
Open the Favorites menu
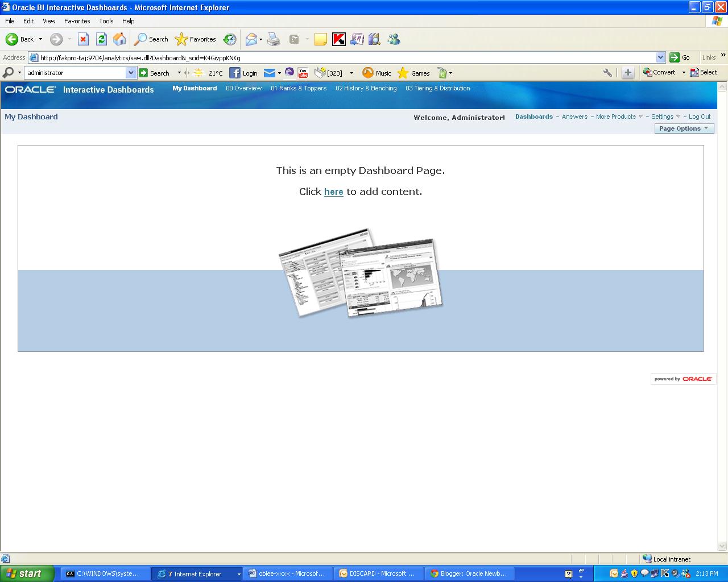77,21
